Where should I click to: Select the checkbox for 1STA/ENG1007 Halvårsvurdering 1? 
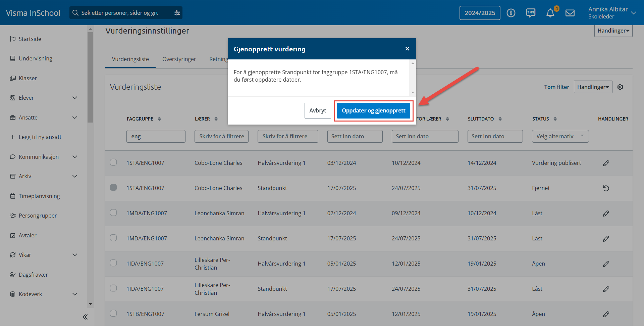pos(113,162)
